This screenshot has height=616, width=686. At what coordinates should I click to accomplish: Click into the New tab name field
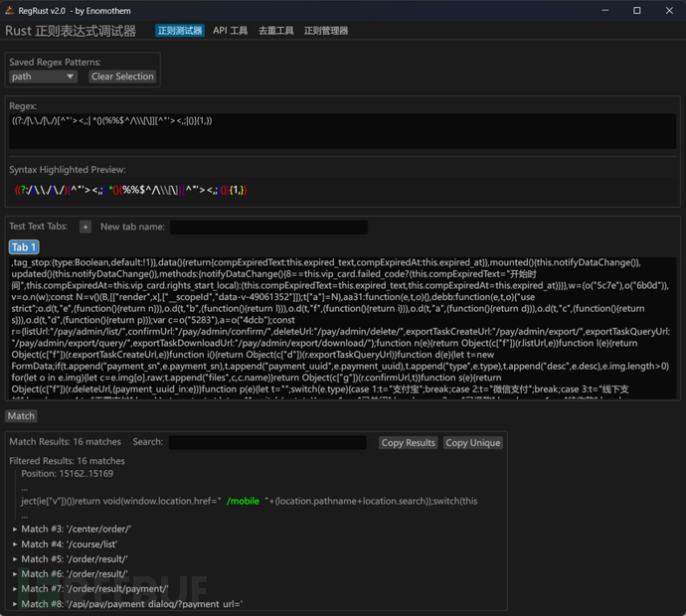pos(268,228)
